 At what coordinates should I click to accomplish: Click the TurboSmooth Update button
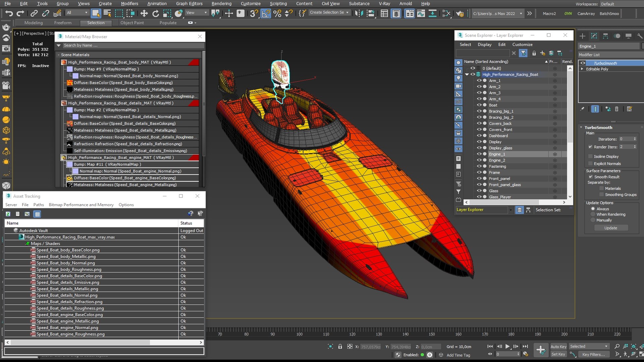[x=611, y=228]
